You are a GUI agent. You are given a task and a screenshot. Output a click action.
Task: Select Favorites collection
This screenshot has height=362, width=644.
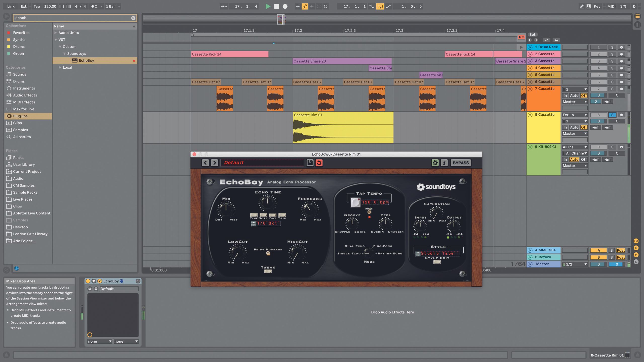pyautogui.click(x=21, y=33)
